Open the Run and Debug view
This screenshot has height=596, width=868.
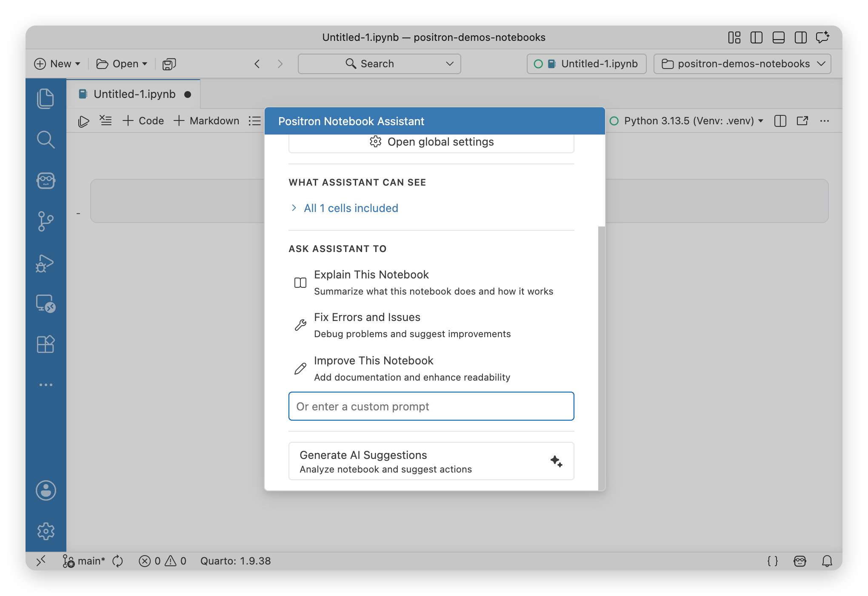(x=46, y=263)
